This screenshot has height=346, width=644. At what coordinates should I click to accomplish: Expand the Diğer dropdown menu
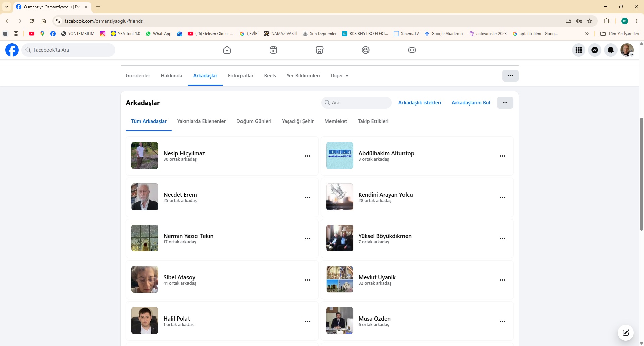pos(339,76)
